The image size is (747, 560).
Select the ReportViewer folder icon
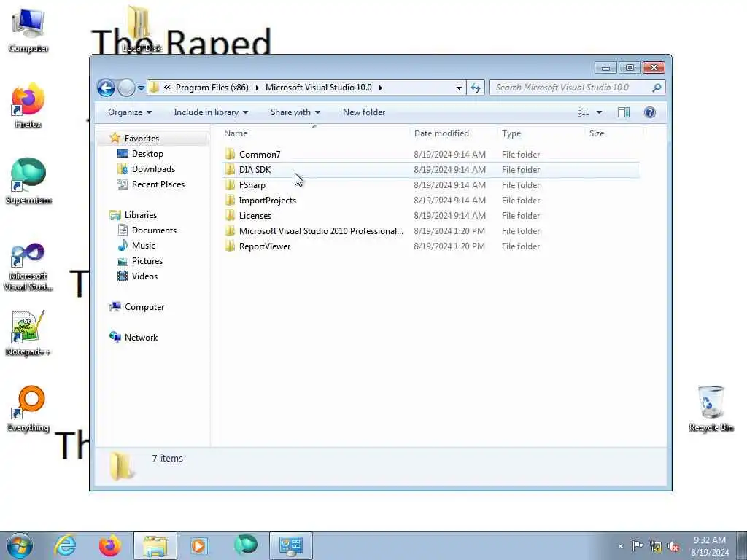[x=230, y=246]
